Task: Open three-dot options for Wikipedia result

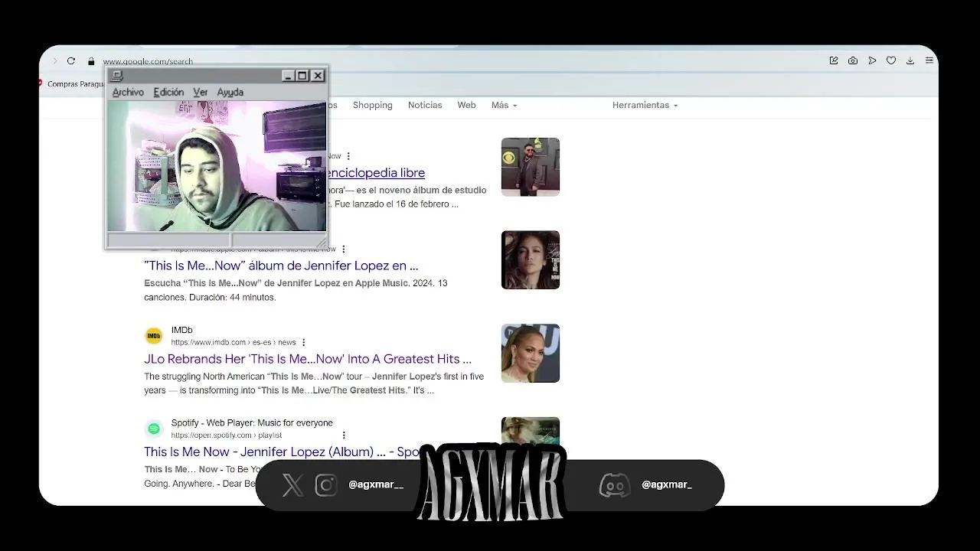Action: pos(348,156)
